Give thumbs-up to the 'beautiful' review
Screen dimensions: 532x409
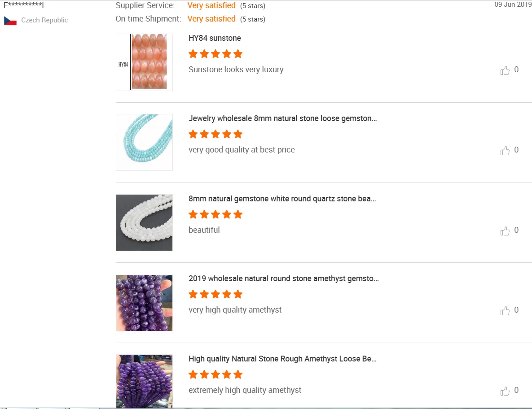coord(505,231)
